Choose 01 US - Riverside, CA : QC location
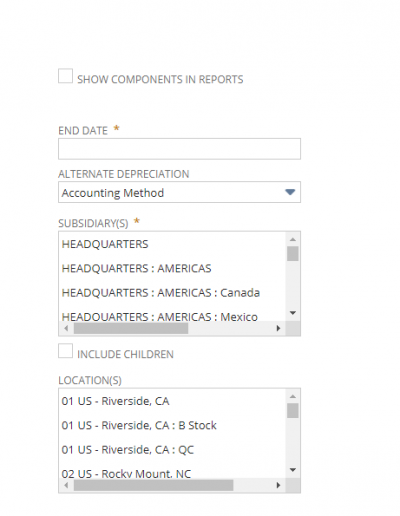This screenshot has width=400, height=516. pyautogui.click(x=172, y=450)
